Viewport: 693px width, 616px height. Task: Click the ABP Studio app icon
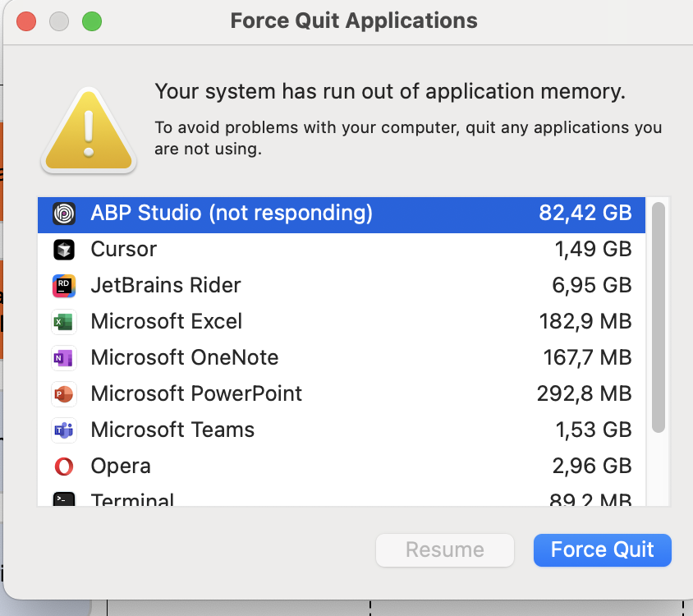64,214
